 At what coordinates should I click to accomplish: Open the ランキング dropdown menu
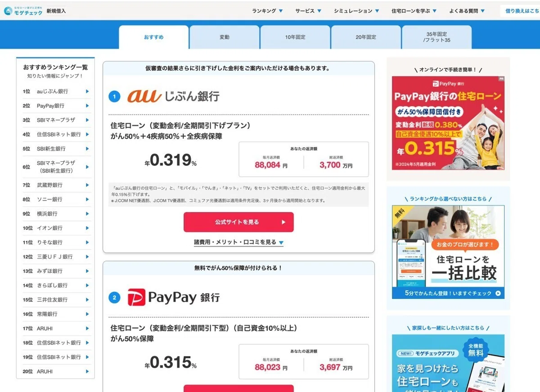(x=267, y=11)
